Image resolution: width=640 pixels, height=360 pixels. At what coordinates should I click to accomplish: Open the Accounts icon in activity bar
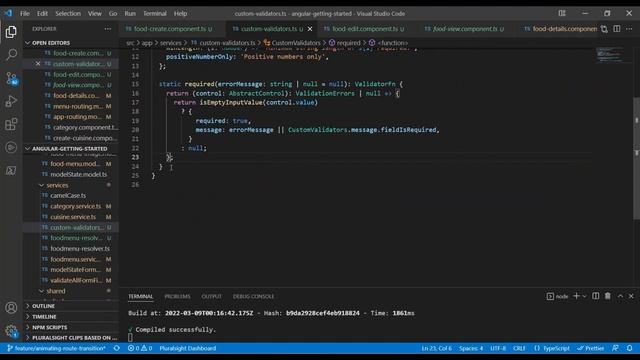tap(11, 308)
